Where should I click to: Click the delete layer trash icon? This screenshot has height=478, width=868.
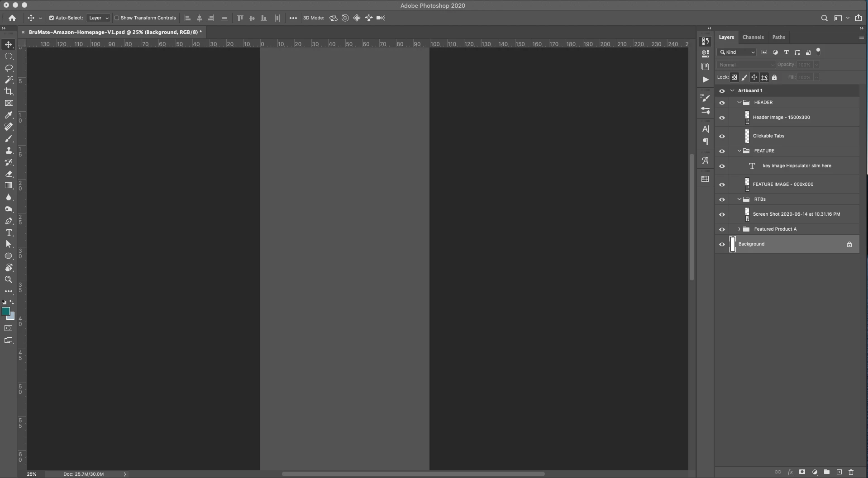point(851,472)
